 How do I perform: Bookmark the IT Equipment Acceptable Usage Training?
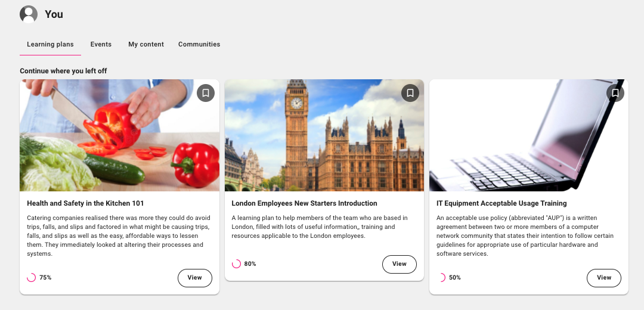(615, 93)
